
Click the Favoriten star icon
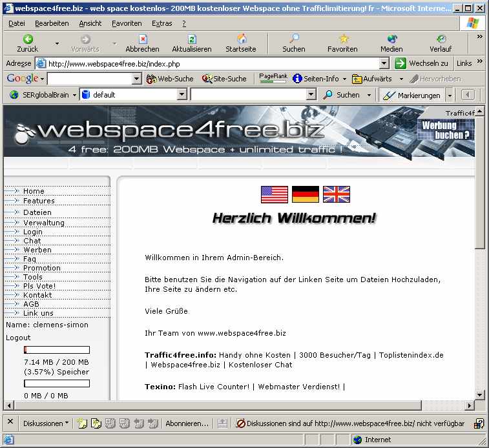tap(342, 39)
